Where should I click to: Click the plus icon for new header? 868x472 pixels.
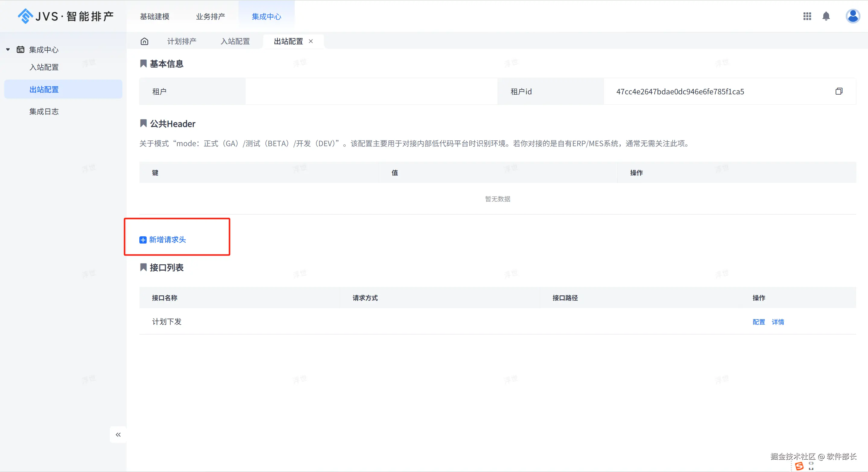point(143,240)
